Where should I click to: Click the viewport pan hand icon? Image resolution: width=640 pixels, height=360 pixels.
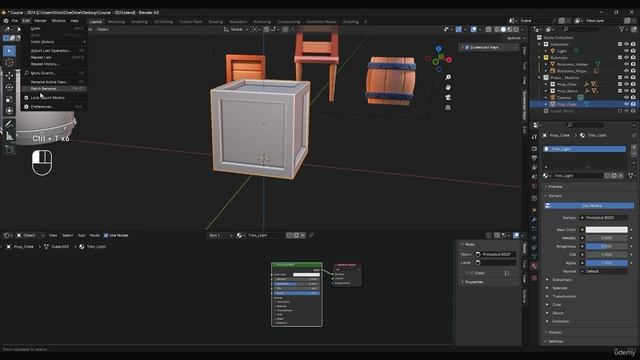(448, 87)
